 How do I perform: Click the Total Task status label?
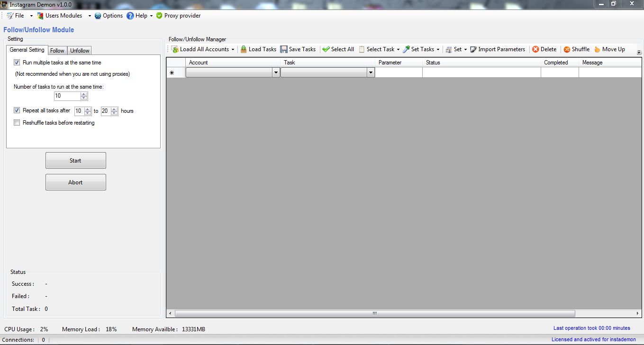tap(27, 309)
